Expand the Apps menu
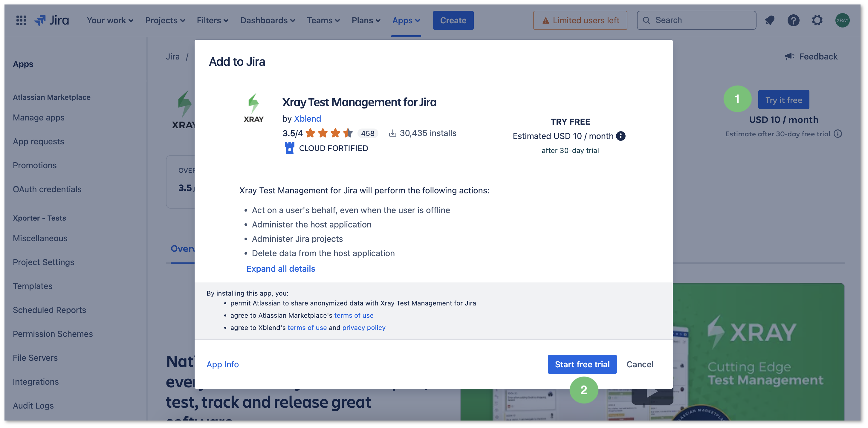 click(406, 20)
